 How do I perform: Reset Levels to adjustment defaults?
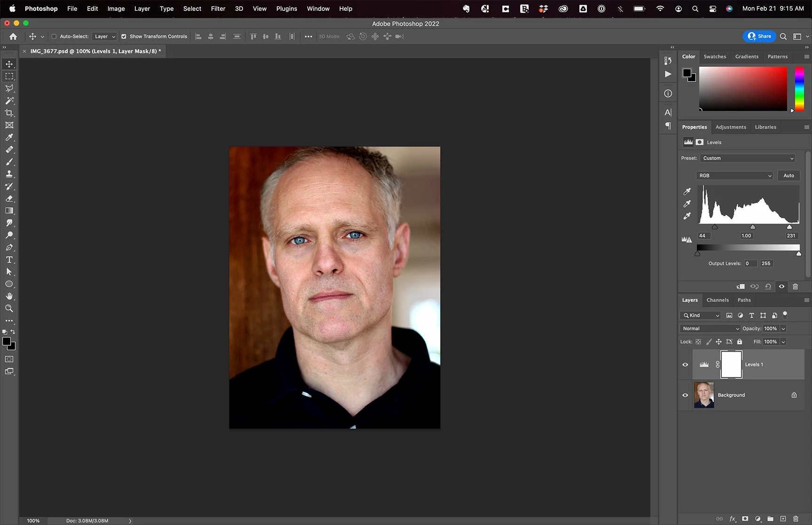(x=768, y=286)
